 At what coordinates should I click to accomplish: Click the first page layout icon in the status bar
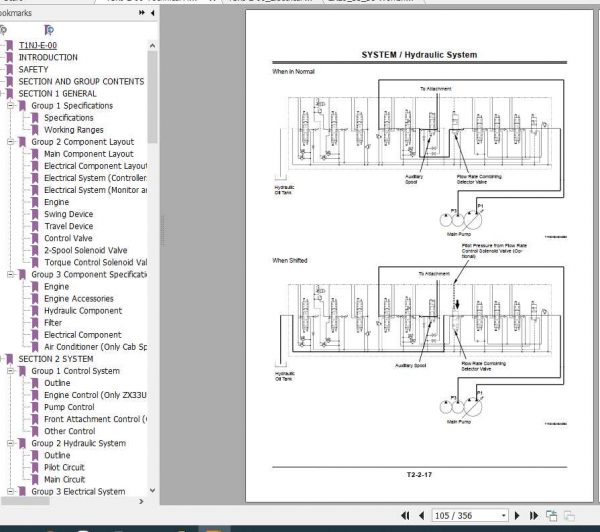coord(551,516)
